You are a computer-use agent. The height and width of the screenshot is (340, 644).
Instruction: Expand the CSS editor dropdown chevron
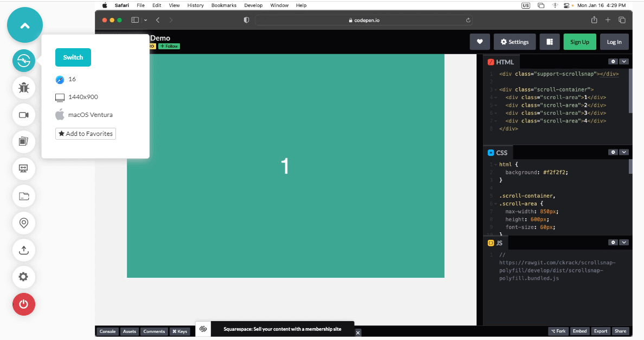(x=624, y=152)
